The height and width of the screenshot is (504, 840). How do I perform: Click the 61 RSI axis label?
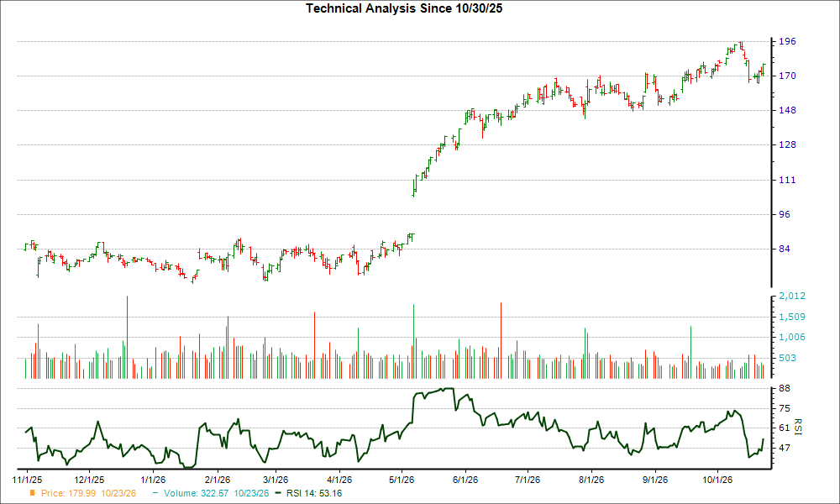click(x=784, y=428)
